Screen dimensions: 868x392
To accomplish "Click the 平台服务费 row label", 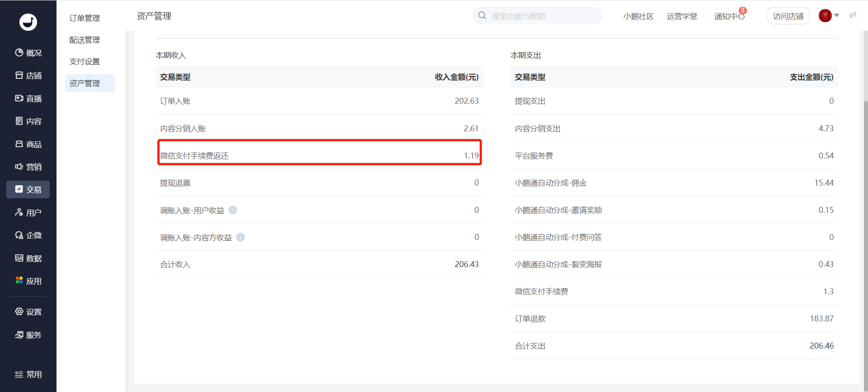I will [x=534, y=156].
